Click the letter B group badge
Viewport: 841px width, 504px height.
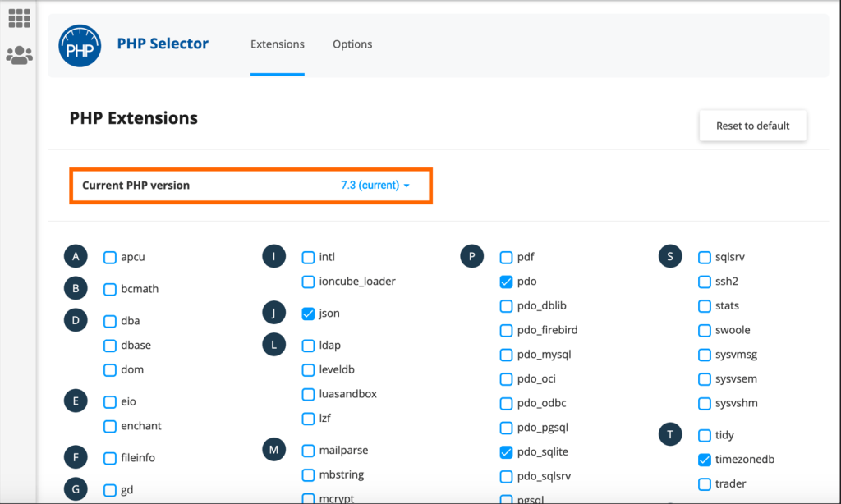click(76, 288)
